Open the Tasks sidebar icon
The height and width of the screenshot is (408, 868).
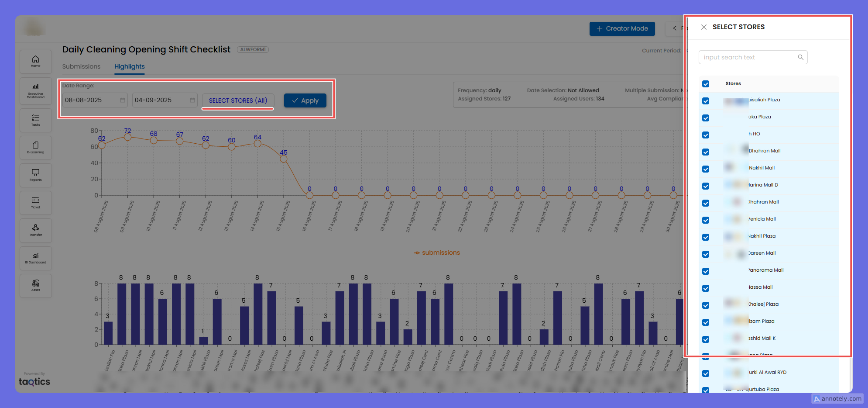(36, 120)
